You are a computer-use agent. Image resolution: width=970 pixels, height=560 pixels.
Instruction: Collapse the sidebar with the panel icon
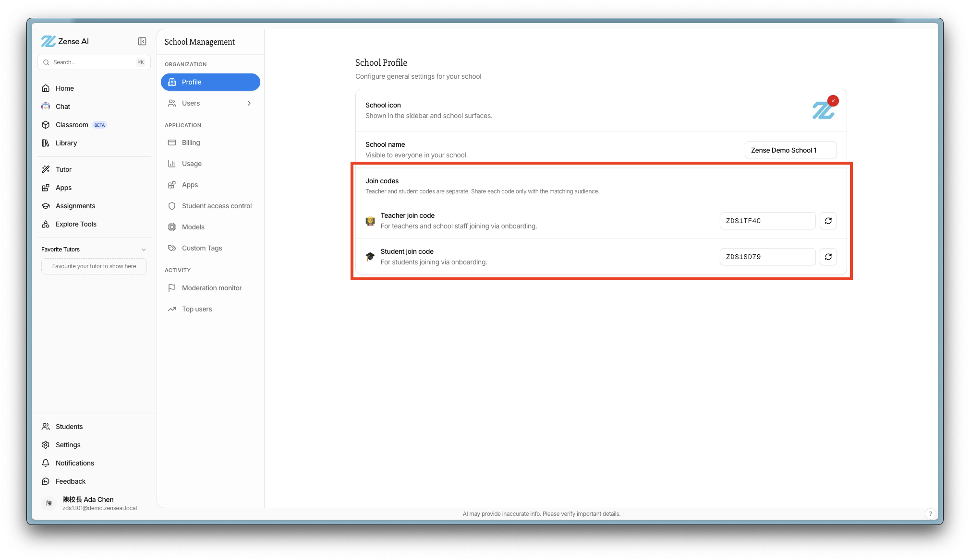tap(142, 41)
